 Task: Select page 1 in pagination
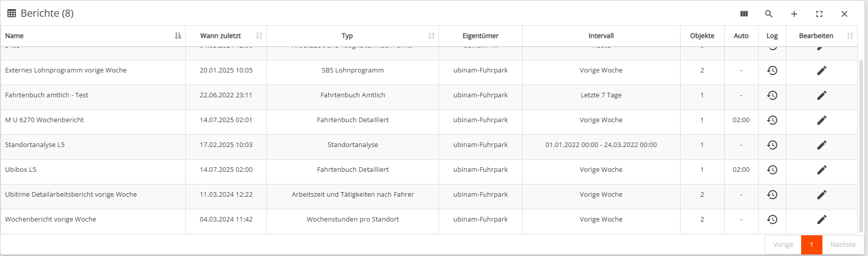[811, 244]
